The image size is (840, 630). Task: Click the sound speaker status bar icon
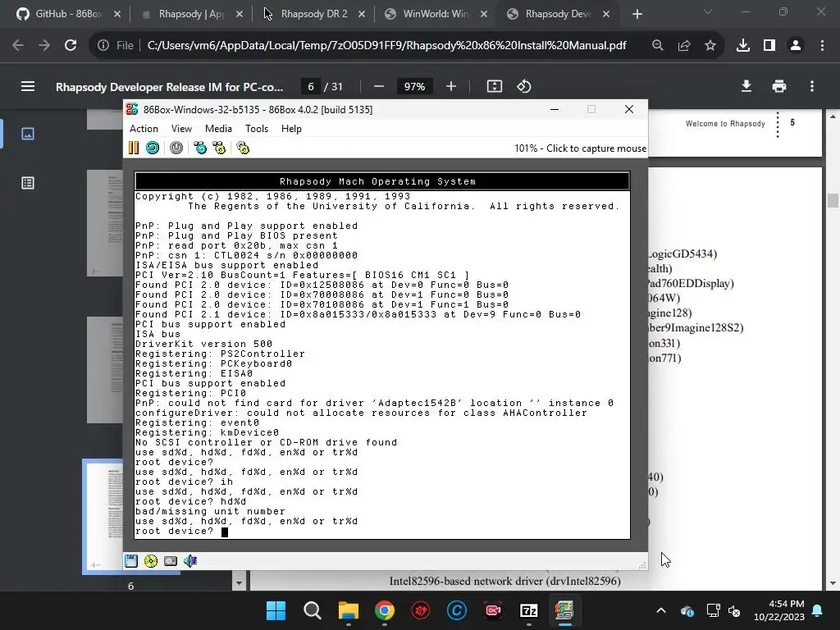pos(190,561)
